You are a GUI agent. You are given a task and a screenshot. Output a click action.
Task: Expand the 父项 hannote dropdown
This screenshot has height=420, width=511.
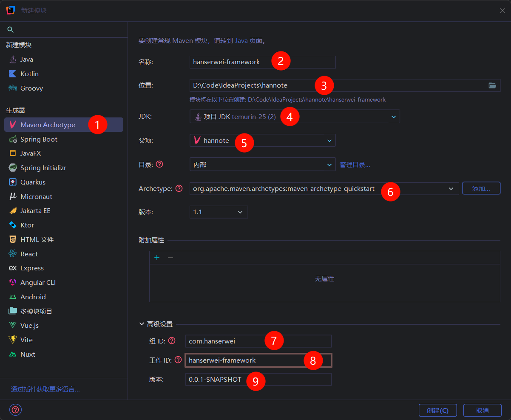(x=329, y=141)
